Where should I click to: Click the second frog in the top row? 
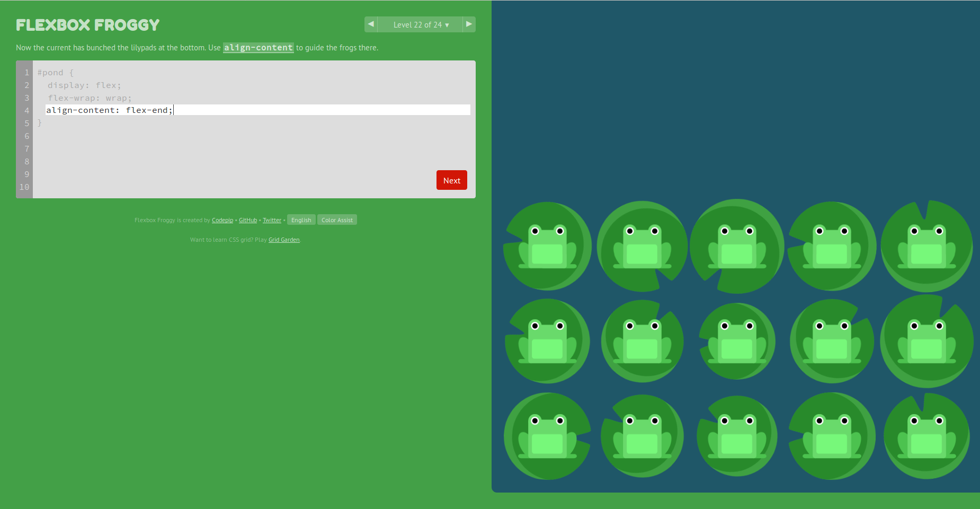point(642,247)
